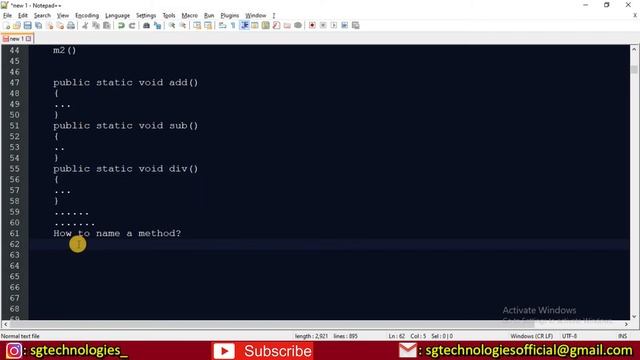This screenshot has width=640, height=360.
Task: Click 'Windows (CR LF)' in status bar
Action: 531,336
